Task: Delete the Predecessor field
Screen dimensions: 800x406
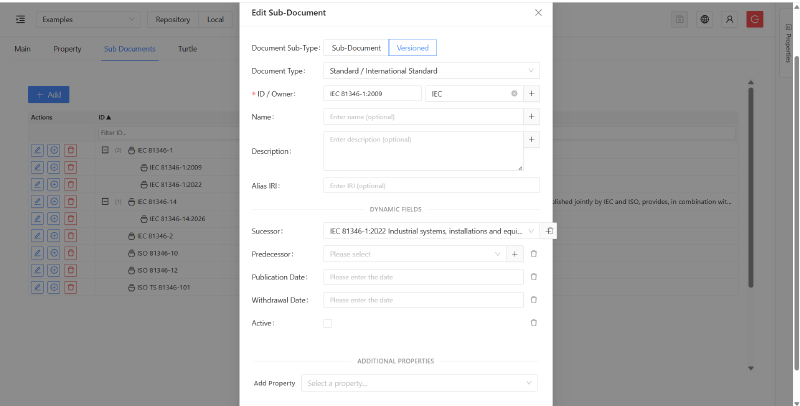Action: (x=534, y=254)
